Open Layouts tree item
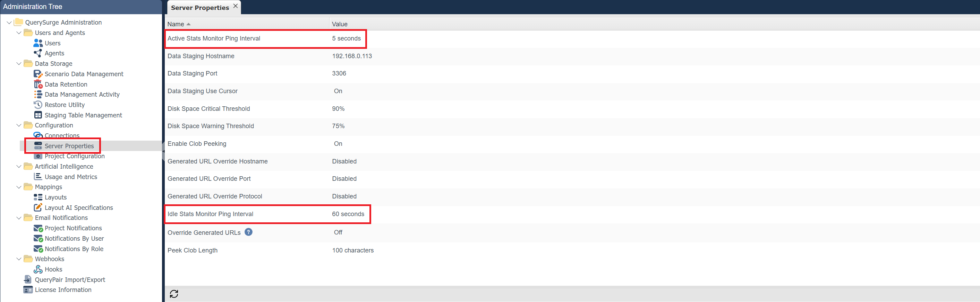980x302 pixels. pyautogui.click(x=56, y=197)
